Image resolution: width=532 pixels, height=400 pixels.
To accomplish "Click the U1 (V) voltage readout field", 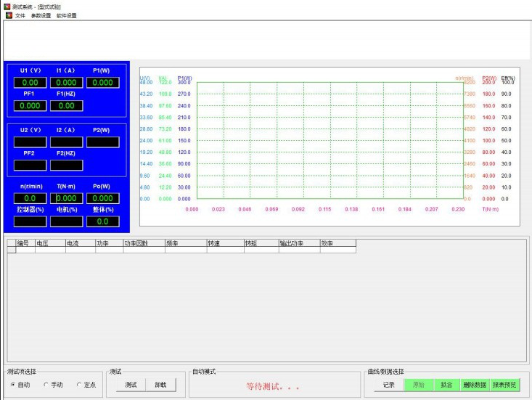I will click(30, 83).
